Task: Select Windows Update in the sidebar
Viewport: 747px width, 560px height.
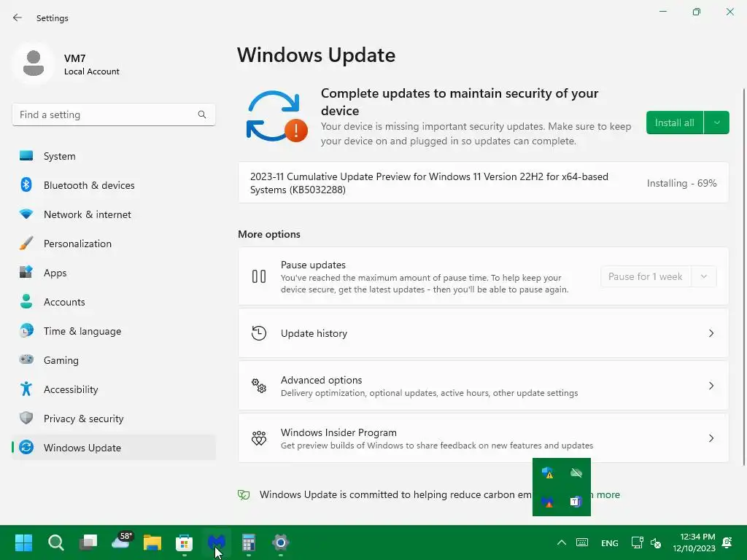Action: click(113, 448)
